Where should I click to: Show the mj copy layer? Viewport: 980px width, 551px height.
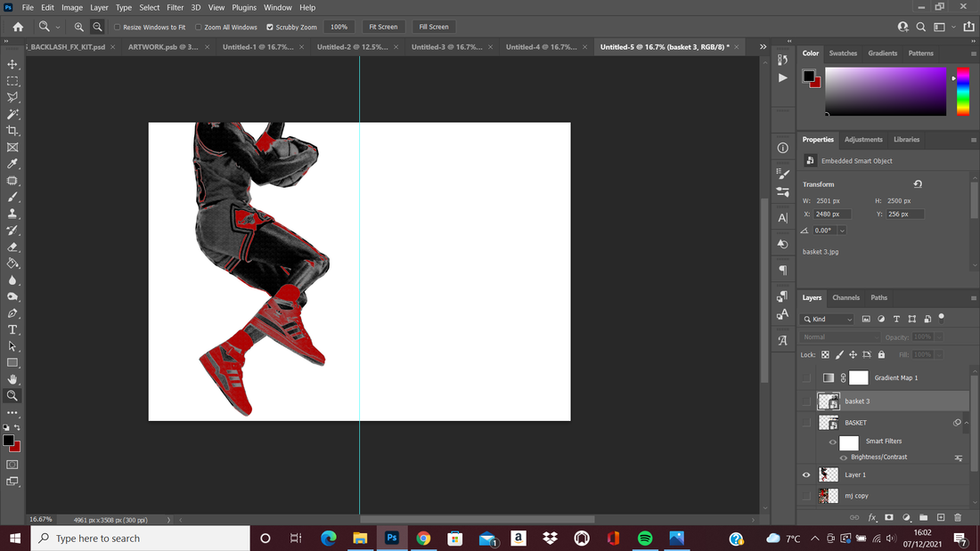coord(806,496)
